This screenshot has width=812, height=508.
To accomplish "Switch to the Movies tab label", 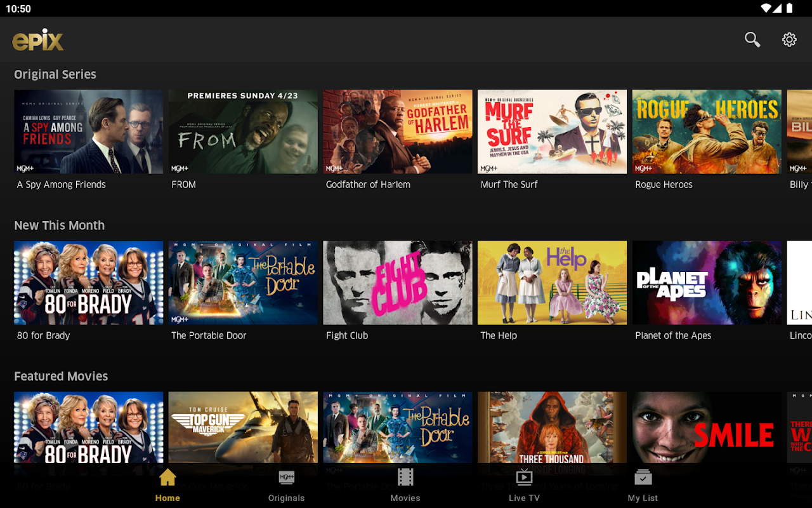I will pos(405,498).
